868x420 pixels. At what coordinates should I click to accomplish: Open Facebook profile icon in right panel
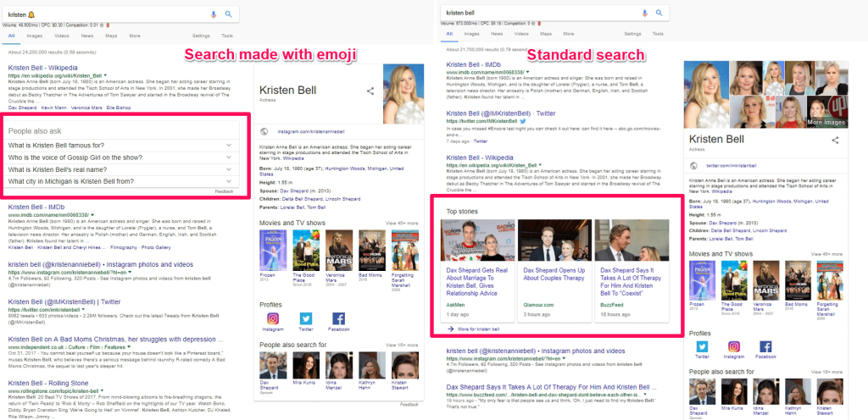pyautogui.click(x=765, y=346)
